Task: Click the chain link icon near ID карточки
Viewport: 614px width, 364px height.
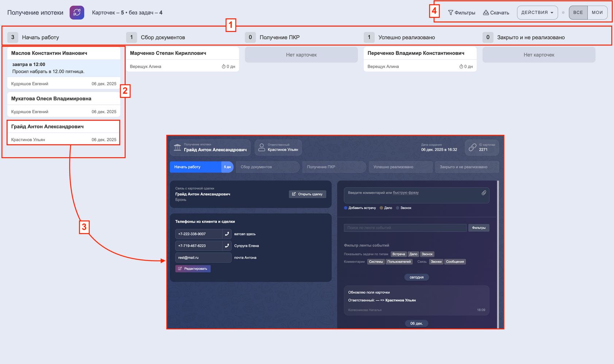Action: click(x=472, y=147)
